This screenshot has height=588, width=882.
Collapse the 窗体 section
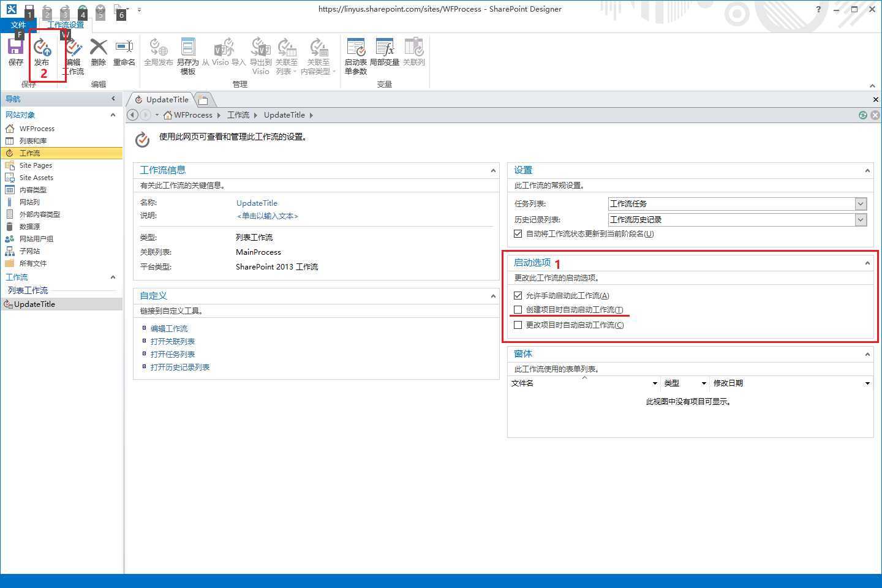click(867, 355)
